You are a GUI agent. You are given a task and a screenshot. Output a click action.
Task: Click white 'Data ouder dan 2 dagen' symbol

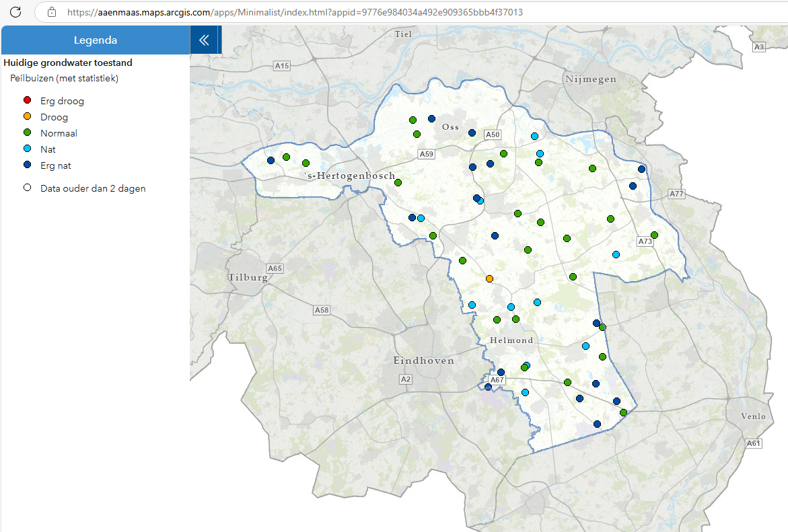point(28,188)
